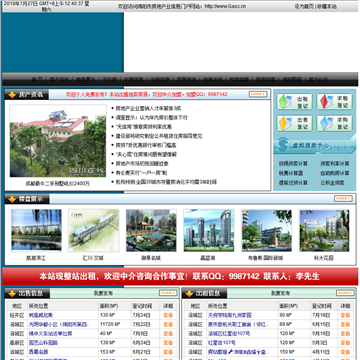Open 税费计算器 link
The height and width of the screenshot is (360, 360).
(291, 174)
